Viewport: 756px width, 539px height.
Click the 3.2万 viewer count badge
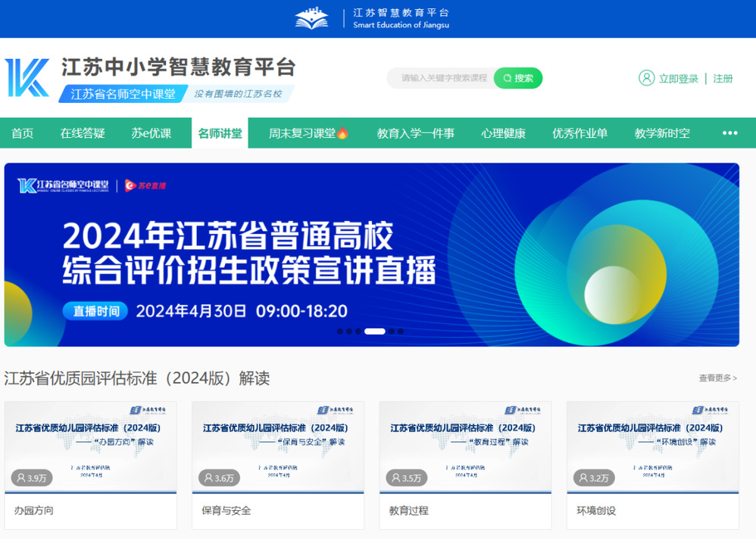point(594,478)
